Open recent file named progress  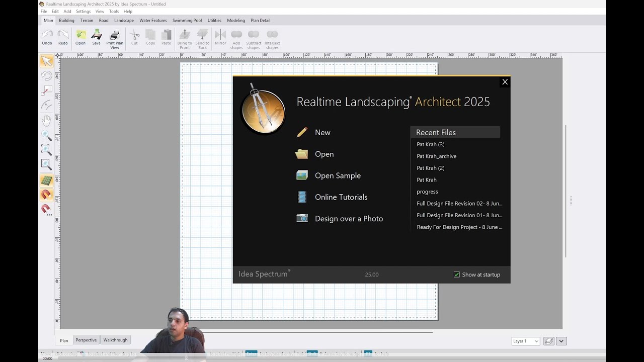(427, 192)
